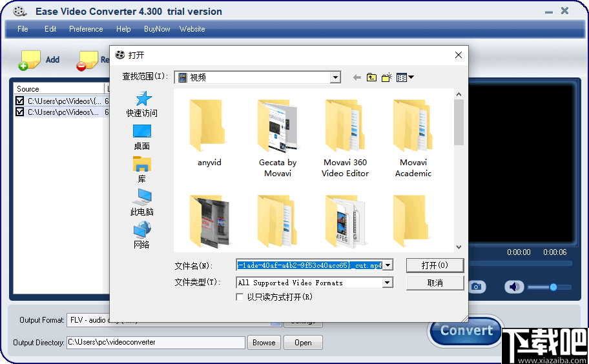This screenshot has height=364, width=589.
Task: Click the Source column header
Action: tap(59, 89)
